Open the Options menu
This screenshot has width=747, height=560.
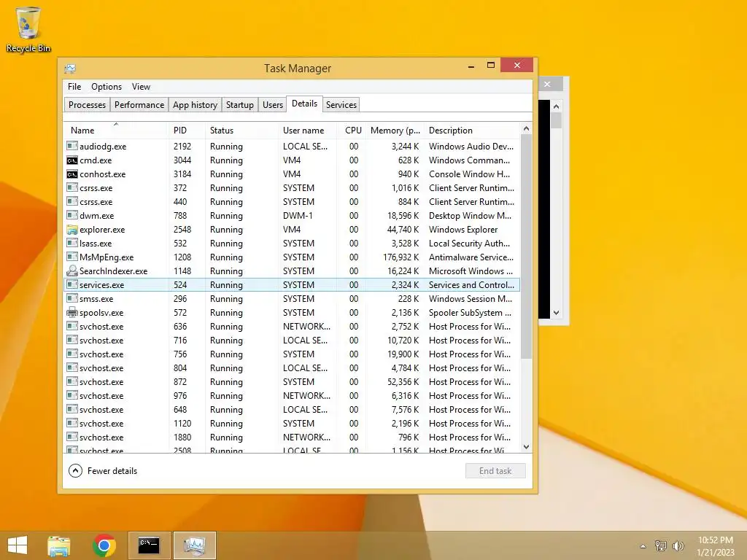[107, 87]
